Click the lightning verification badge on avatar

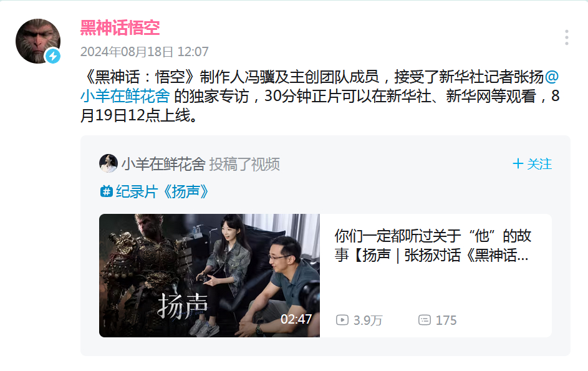coord(53,56)
